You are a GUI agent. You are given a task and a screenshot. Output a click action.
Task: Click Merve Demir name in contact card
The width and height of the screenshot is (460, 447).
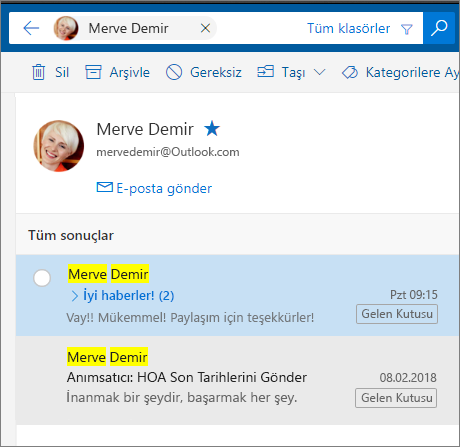click(x=145, y=129)
